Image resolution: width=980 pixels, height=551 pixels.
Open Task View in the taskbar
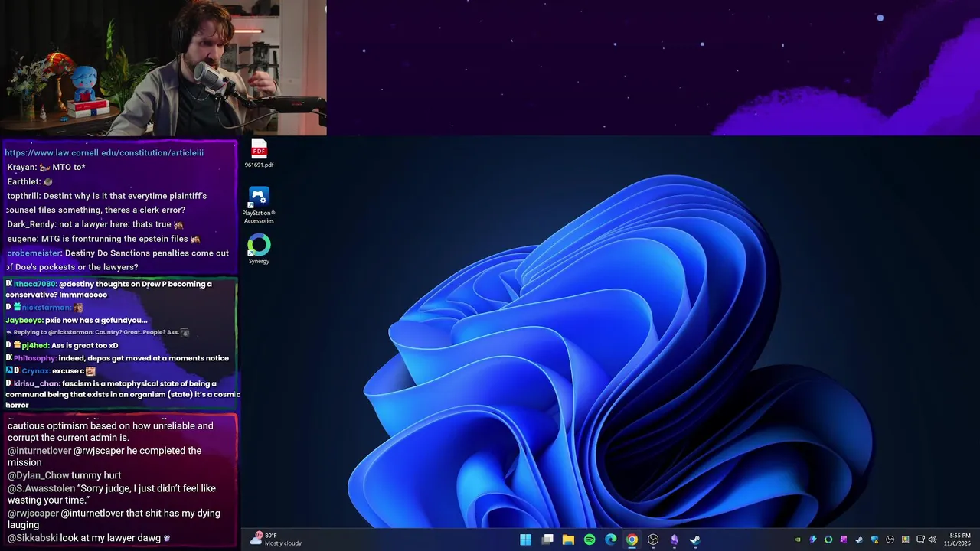tap(547, 540)
